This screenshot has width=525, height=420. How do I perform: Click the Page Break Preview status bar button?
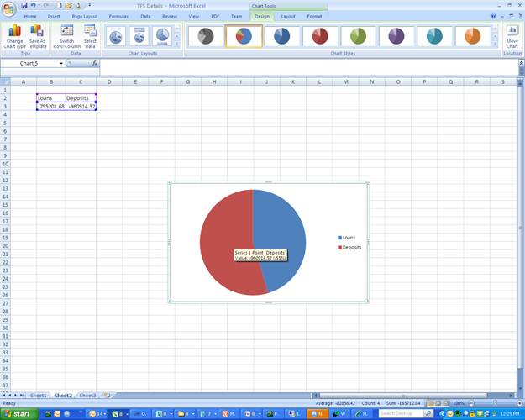[x=446, y=403]
